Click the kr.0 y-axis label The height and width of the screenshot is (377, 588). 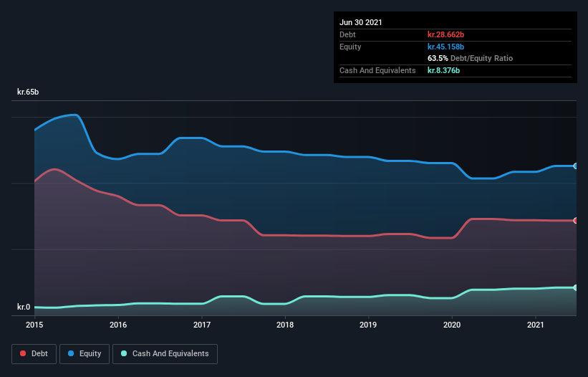click(24, 307)
